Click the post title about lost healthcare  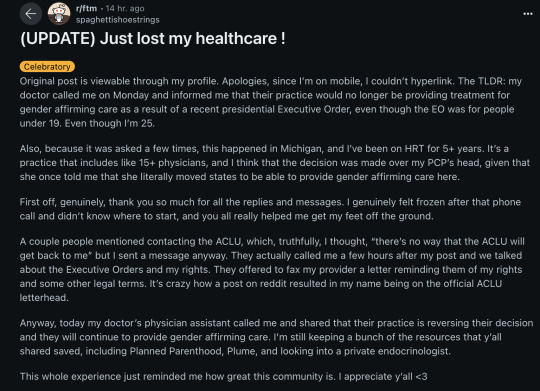(153, 38)
